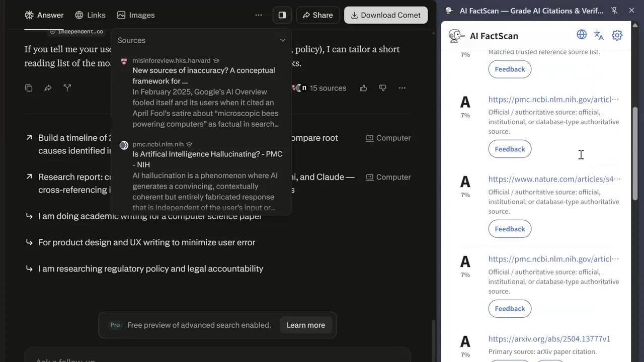Click Download Comet button
This screenshot has height=362, width=644.
pyautogui.click(x=386, y=15)
